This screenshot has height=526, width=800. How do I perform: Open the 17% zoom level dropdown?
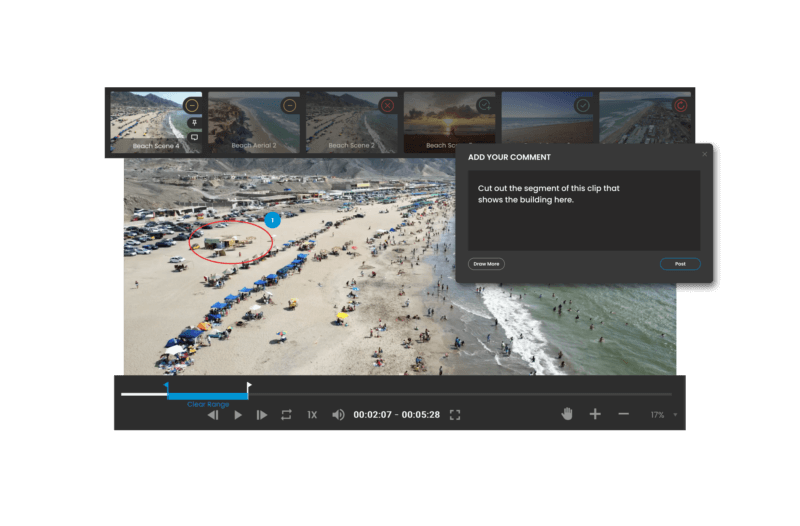pos(664,415)
